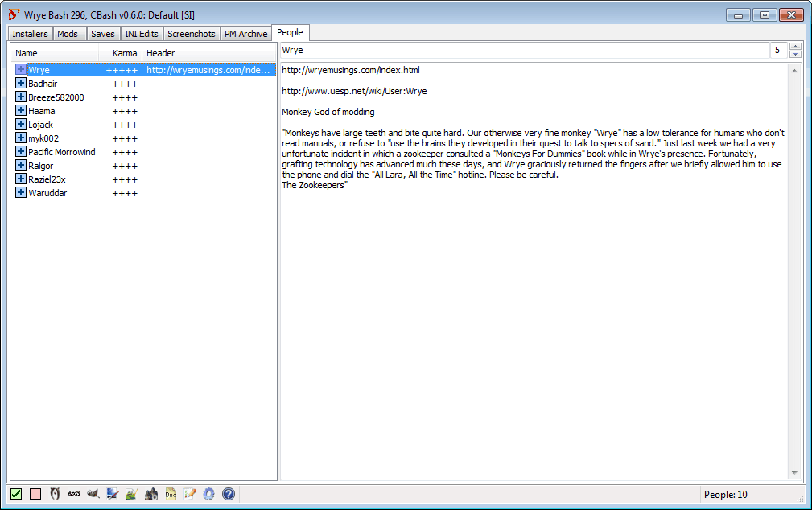The height and width of the screenshot is (510, 812).
Task: Click the karma number field showing 5
Action: pyautogui.click(x=779, y=50)
